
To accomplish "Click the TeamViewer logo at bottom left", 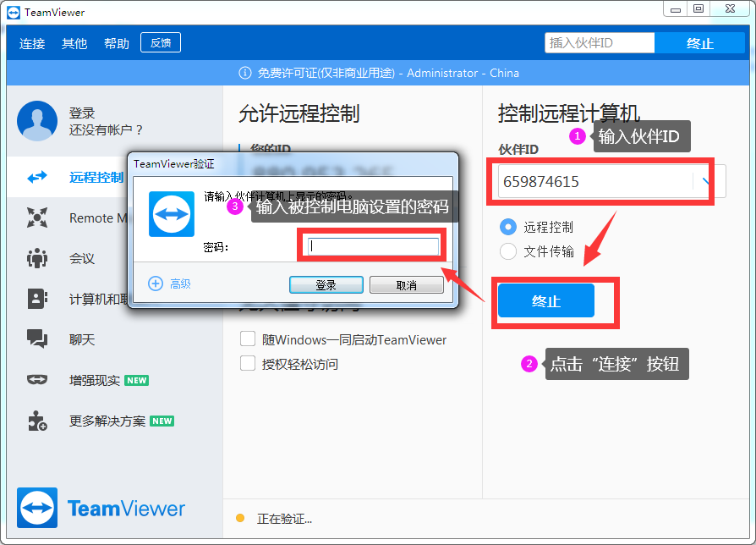I will (x=101, y=508).
